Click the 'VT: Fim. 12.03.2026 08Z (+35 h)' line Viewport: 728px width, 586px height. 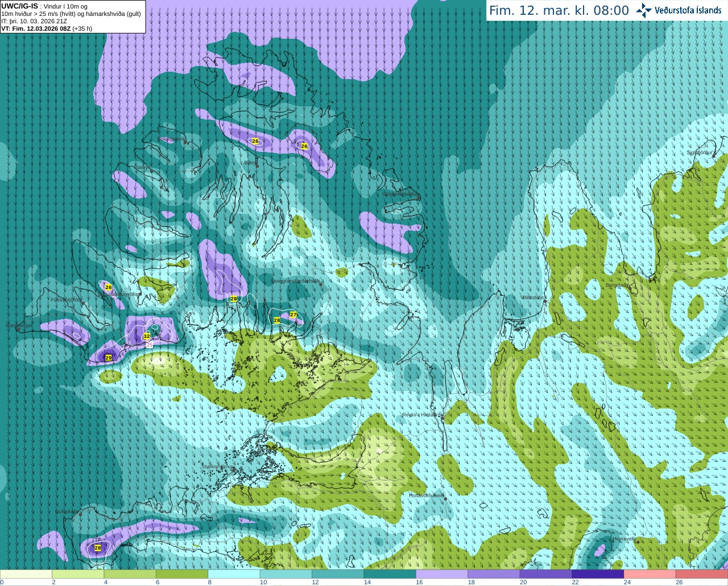coord(47,28)
